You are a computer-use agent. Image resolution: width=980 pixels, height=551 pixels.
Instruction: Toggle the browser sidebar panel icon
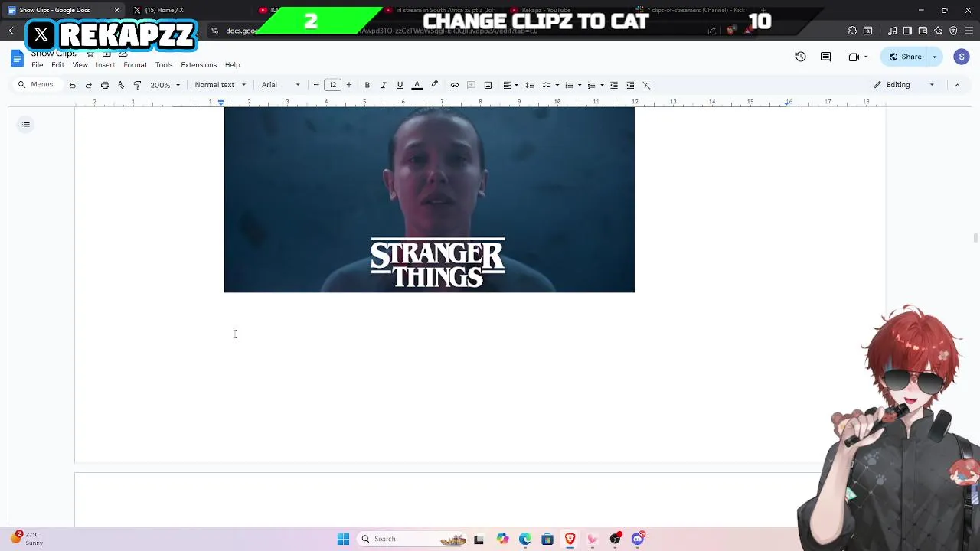click(907, 31)
